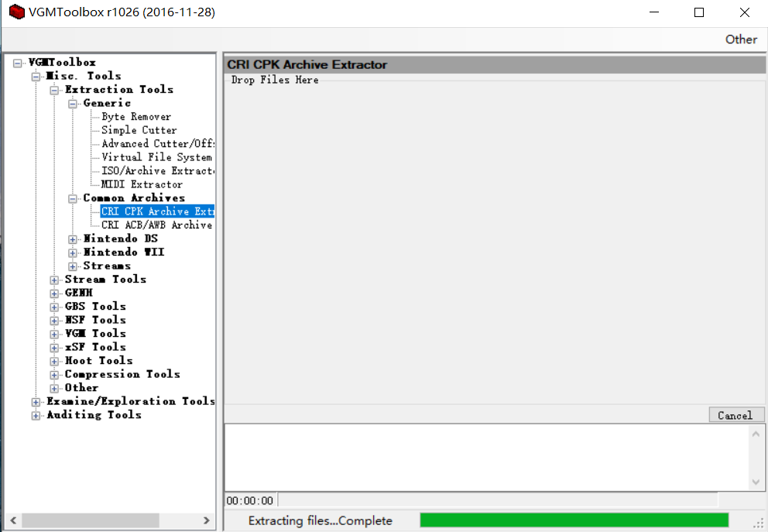Select the Common Archives label
Screen dimensions: 768x532
[134, 198]
